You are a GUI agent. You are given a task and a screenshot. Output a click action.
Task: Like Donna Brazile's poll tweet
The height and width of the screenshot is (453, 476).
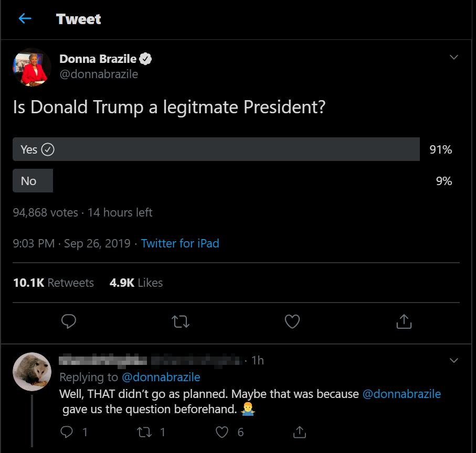click(292, 321)
